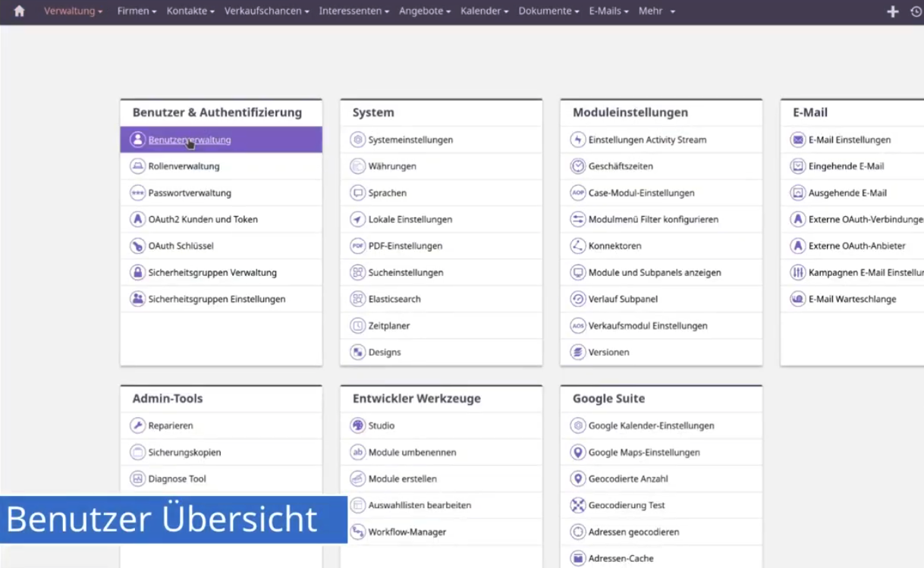Click the Studio icon in Entwickler Werkzeuge
Screen dimensions: 924x568
[357, 425]
